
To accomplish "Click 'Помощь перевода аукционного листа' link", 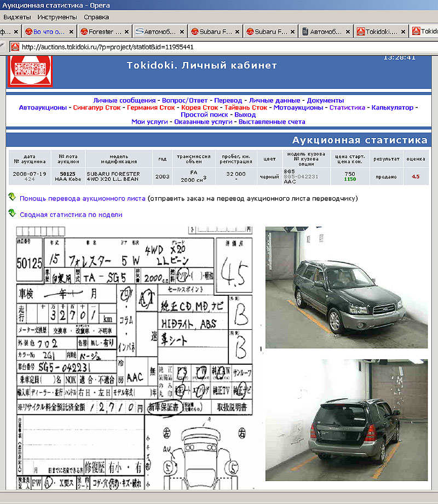I will pos(83,198).
